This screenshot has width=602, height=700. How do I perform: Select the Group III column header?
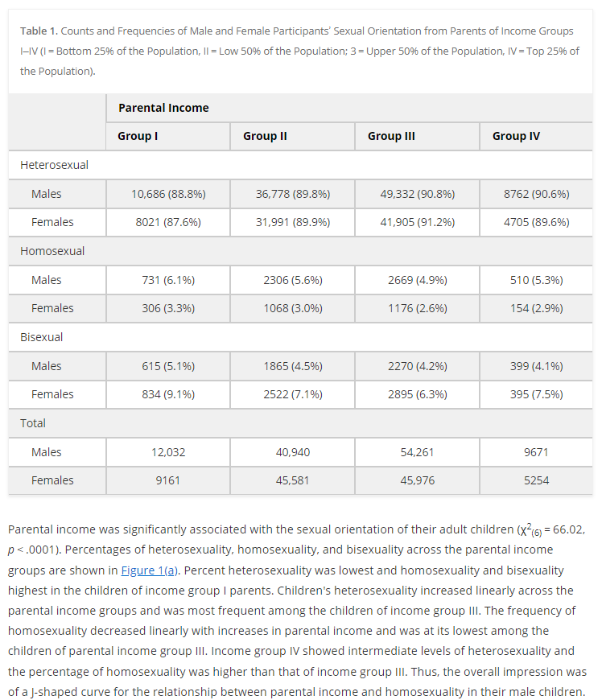(391, 136)
